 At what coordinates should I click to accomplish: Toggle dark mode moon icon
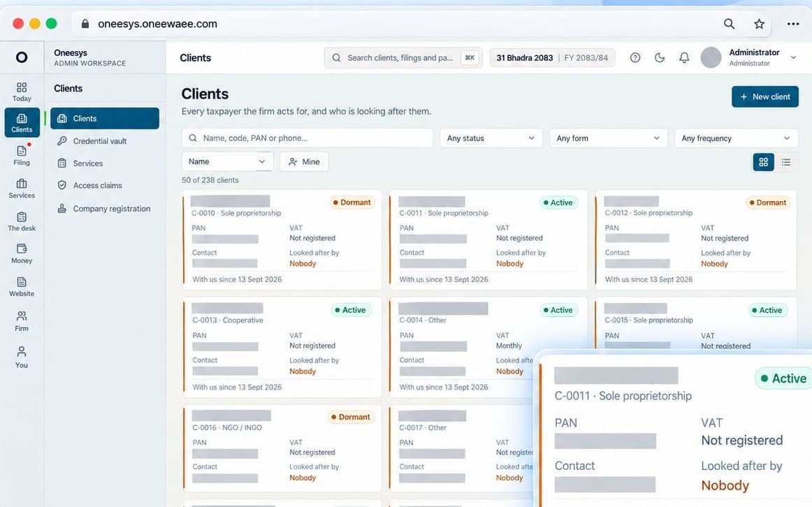659,57
